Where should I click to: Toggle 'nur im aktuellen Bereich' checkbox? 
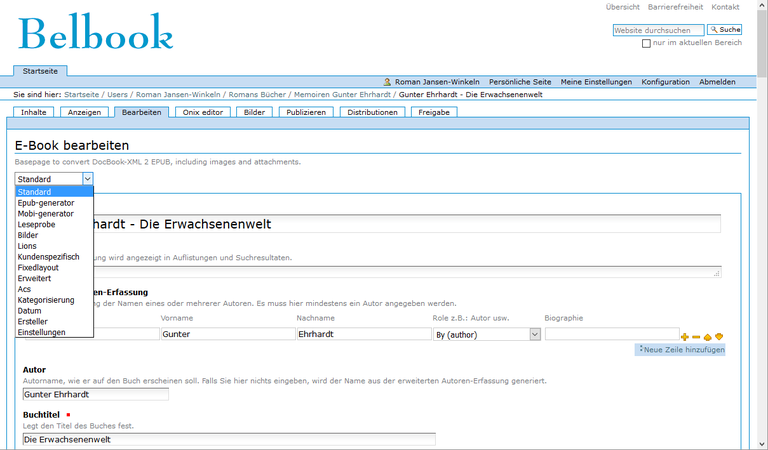point(646,43)
